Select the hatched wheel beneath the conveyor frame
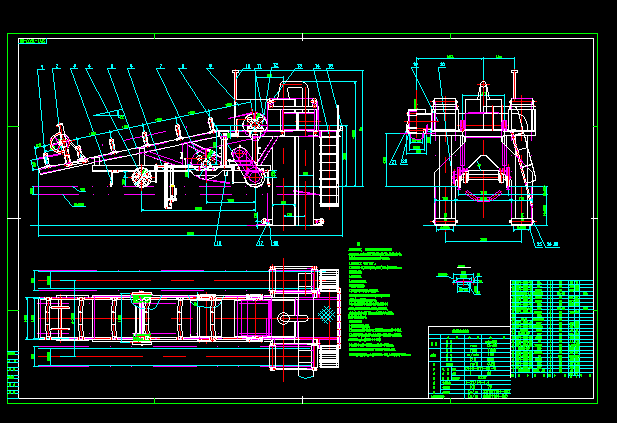 pos(141,177)
